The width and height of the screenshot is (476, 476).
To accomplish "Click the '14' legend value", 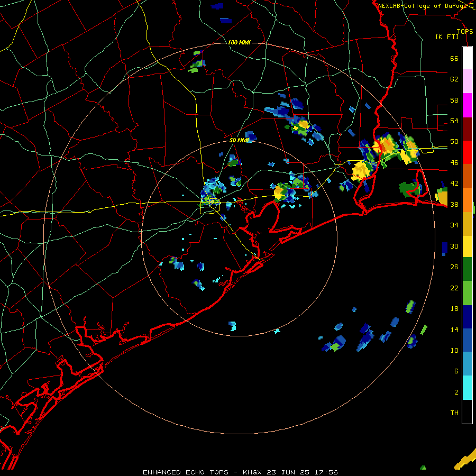I will (x=454, y=329).
